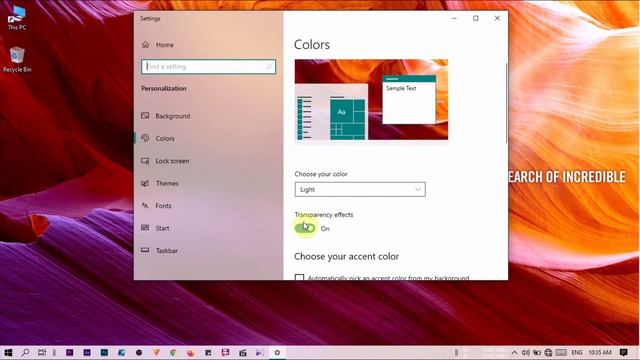Click the Find a setting search box

pos(208,67)
